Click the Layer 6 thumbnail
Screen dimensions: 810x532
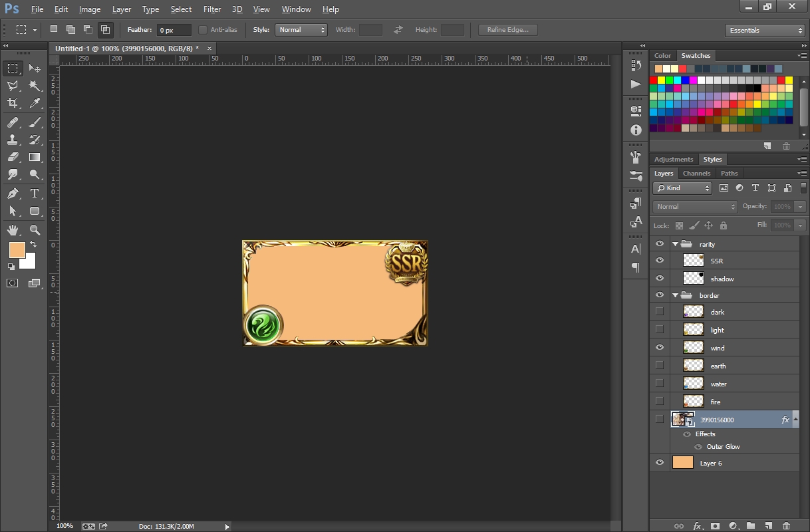click(682, 462)
